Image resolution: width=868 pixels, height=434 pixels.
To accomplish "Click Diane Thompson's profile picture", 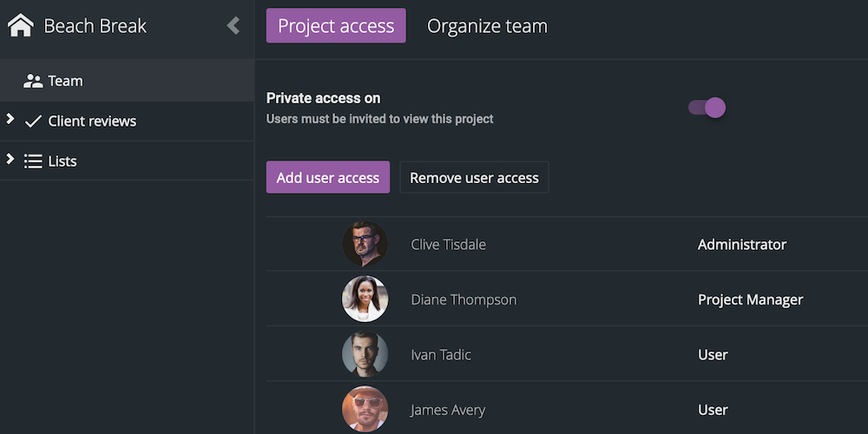I will click(365, 299).
